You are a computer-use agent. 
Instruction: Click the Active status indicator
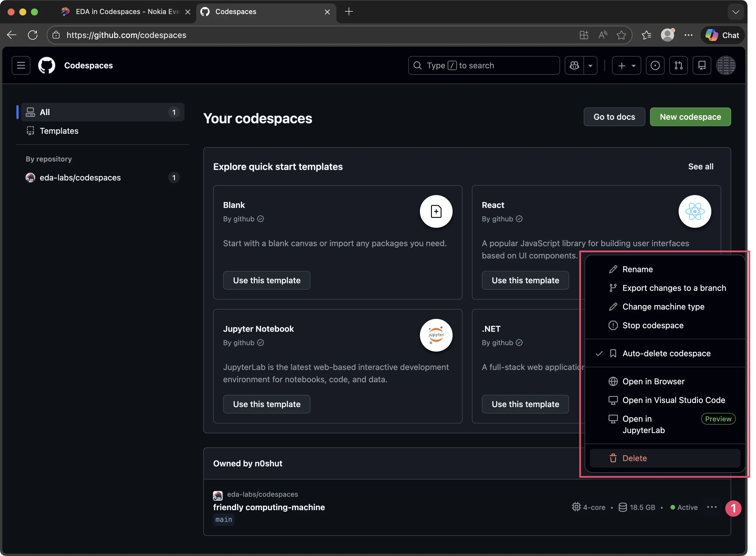[684, 507]
